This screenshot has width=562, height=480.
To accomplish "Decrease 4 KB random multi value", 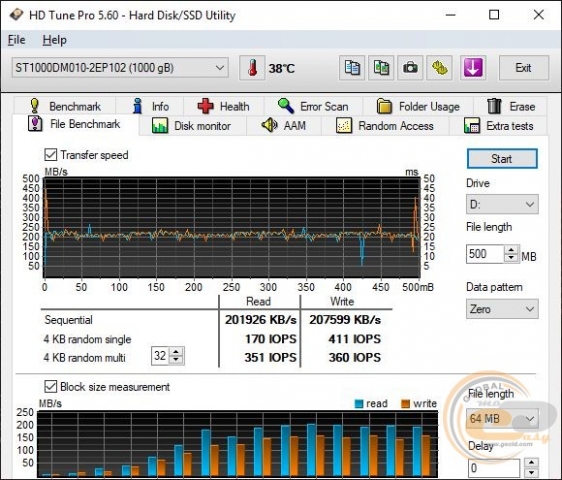I will click(x=176, y=360).
